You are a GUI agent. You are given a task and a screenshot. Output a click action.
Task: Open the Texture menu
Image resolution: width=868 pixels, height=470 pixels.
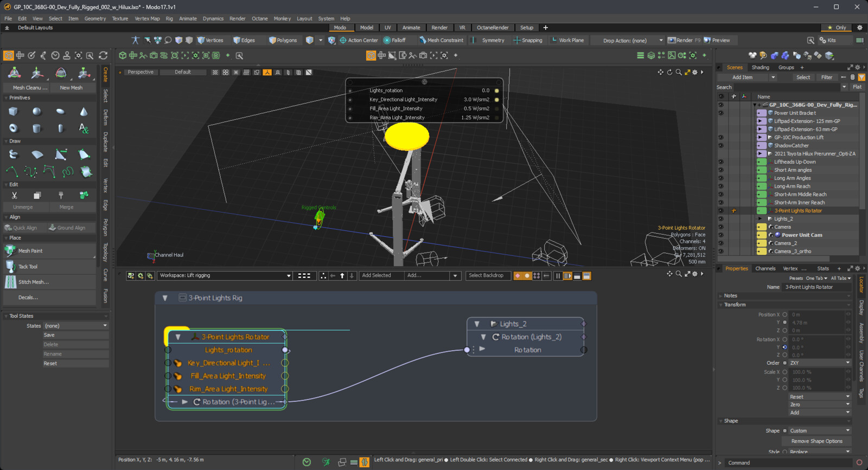point(120,18)
